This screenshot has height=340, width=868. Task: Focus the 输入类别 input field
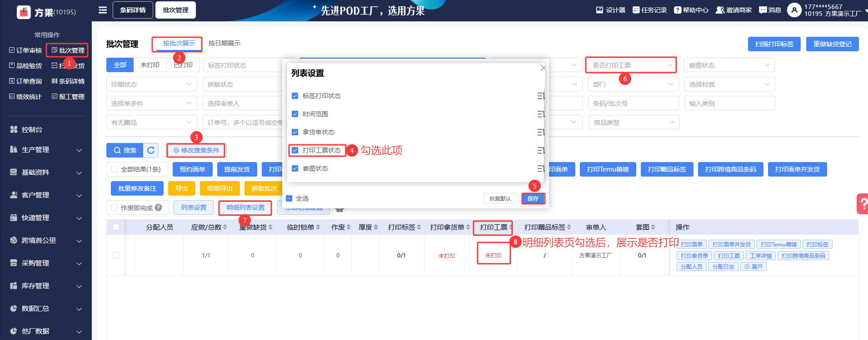(729, 103)
